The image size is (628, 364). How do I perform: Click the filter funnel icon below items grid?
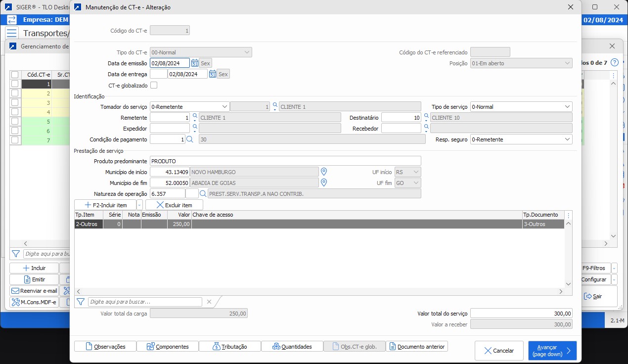pos(81,302)
